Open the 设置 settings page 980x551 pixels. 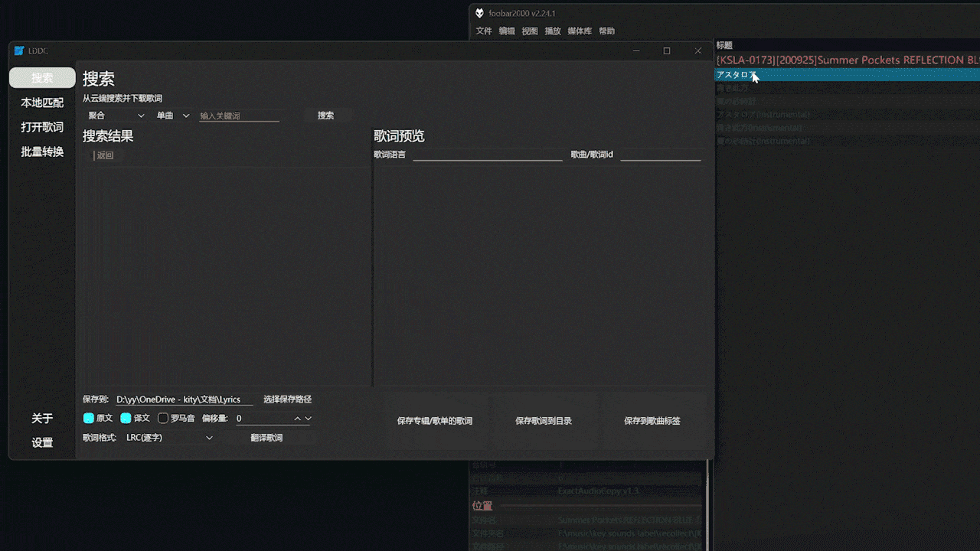tap(42, 442)
